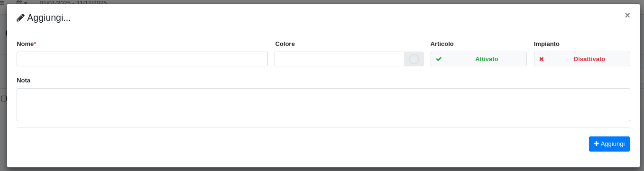Expand the dropdown arrow next to the calendar
The image size is (644, 171).
[x=26, y=3]
